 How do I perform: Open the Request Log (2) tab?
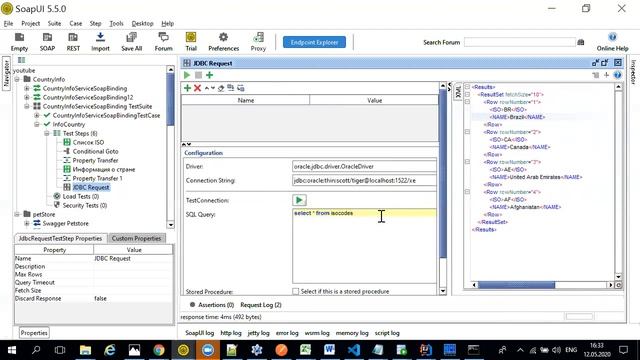[261, 305]
